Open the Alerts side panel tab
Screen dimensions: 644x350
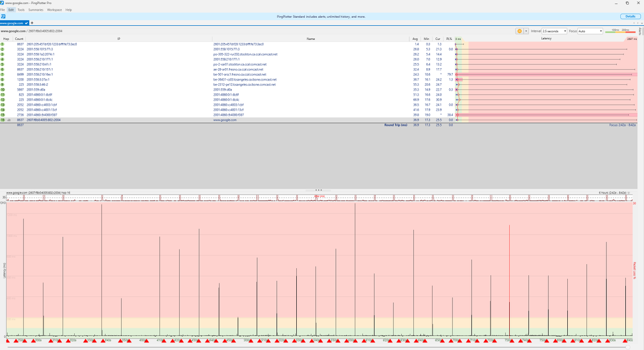[x=641, y=32]
